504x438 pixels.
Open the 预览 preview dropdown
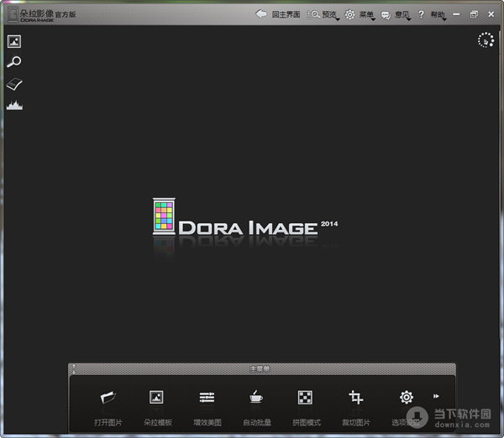[x=323, y=15]
